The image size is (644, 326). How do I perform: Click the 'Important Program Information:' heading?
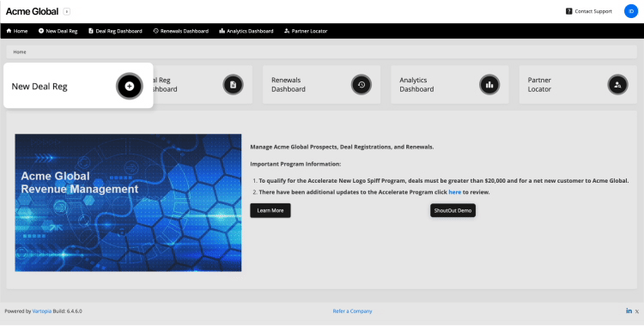point(295,164)
